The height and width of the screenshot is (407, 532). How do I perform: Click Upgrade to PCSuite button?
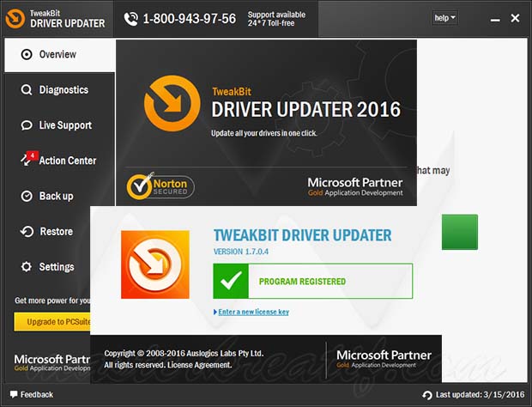[x=52, y=322]
